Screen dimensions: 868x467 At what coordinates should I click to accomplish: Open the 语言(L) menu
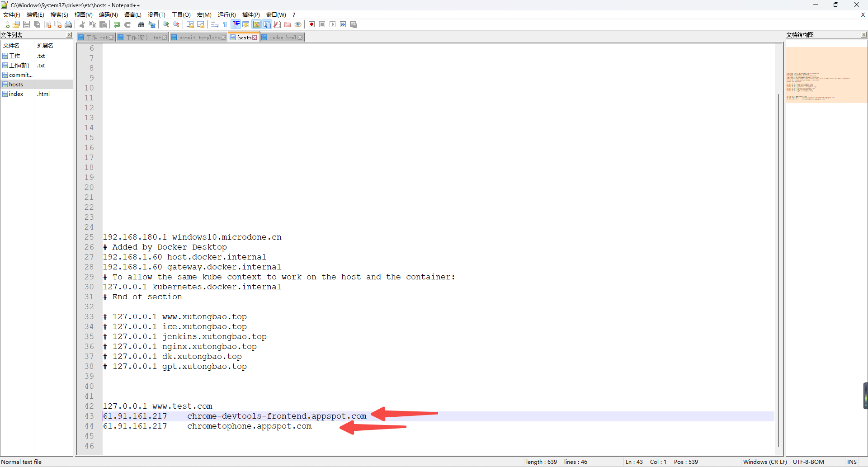point(133,15)
